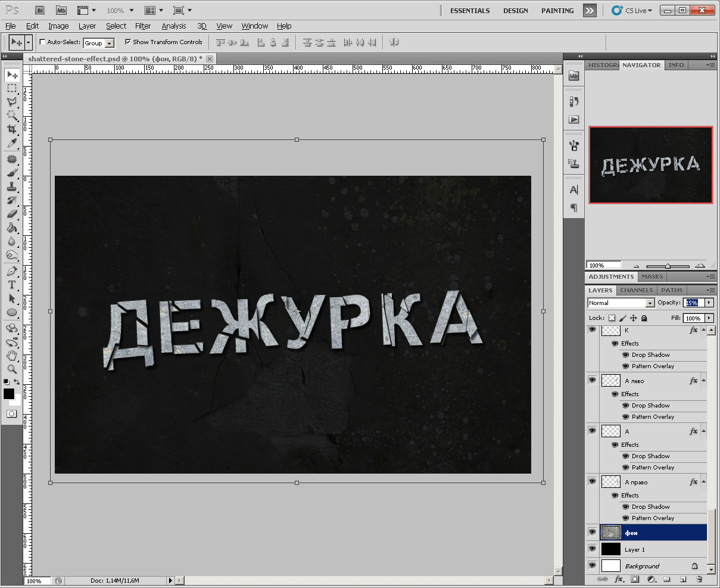The image size is (720, 588).
Task: Switch to the Channels tab
Action: 636,290
